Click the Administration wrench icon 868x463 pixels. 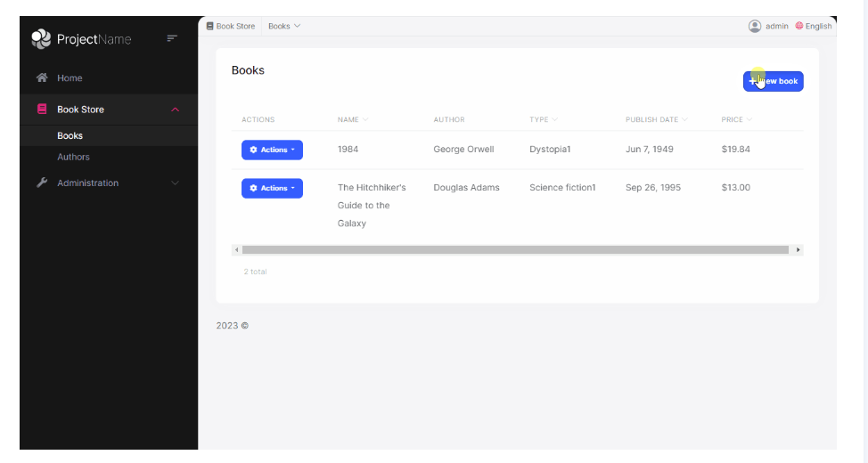(x=42, y=183)
